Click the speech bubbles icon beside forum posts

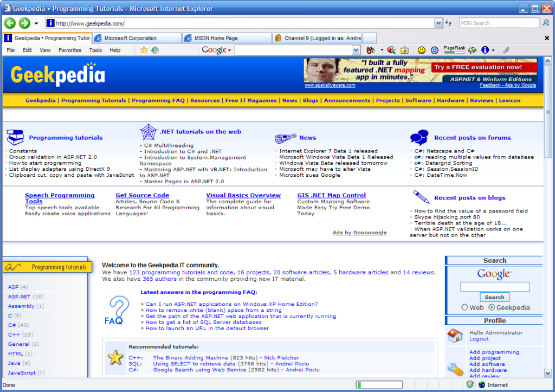click(x=420, y=137)
